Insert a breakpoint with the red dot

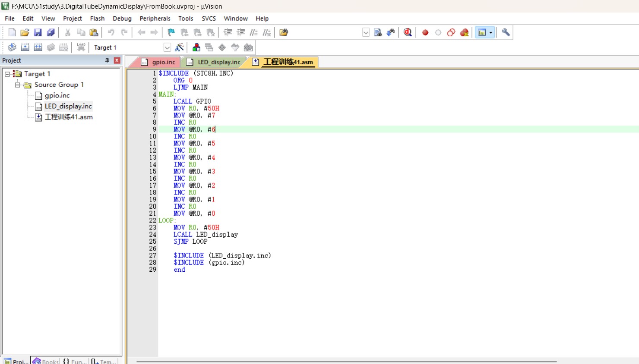pos(425,32)
